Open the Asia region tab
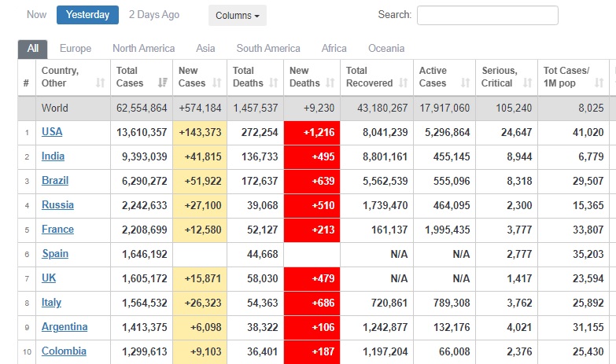Screen dimensions: 616x364 (205, 49)
